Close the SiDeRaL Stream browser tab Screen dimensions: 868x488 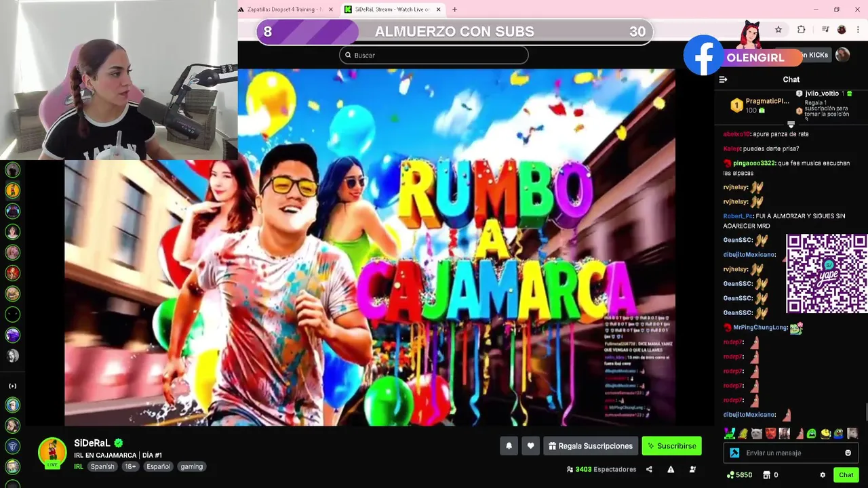click(x=438, y=9)
